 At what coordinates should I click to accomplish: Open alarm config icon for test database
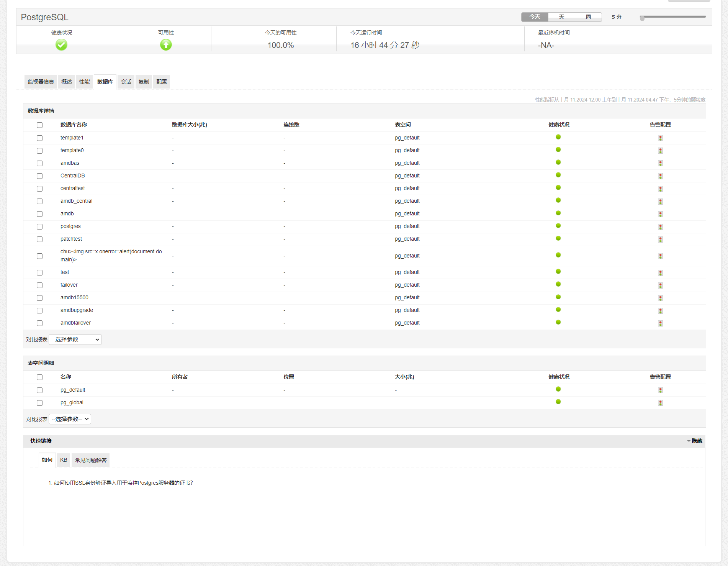[660, 272]
